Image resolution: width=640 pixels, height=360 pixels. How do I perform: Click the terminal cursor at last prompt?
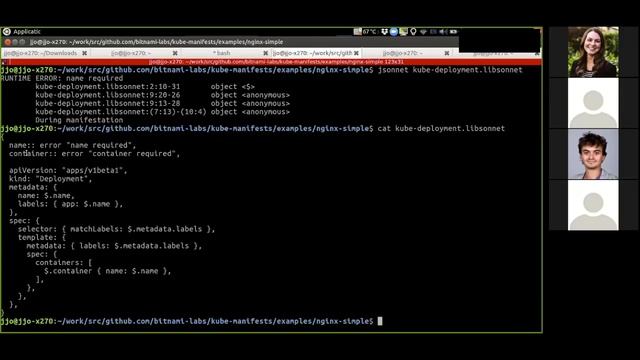click(380, 321)
